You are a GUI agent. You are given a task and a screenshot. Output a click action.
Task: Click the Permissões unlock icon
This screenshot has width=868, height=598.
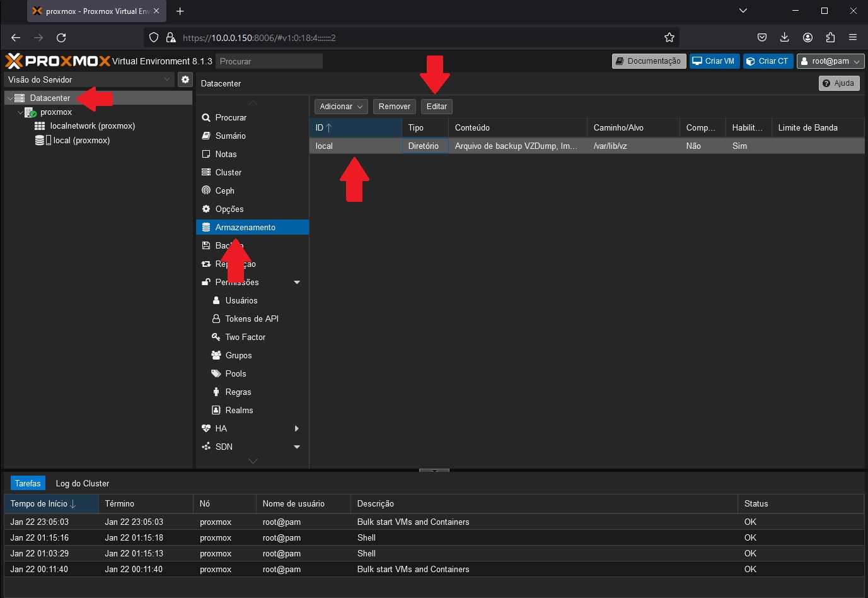pyautogui.click(x=206, y=282)
